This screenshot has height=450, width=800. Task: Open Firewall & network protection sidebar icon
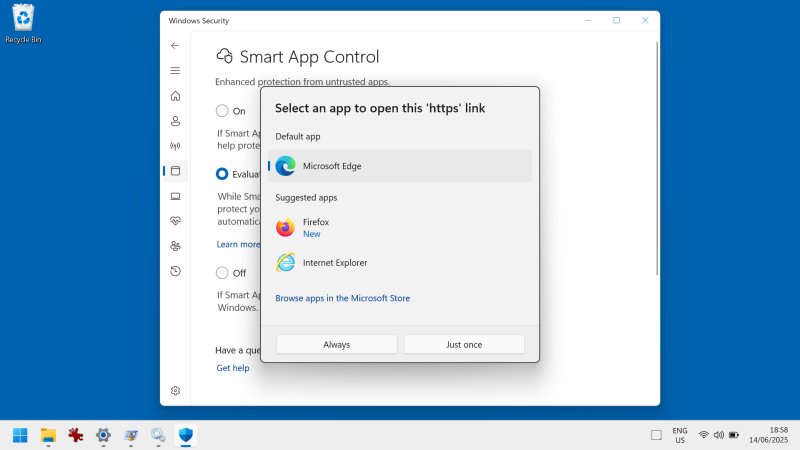tap(175, 146)
